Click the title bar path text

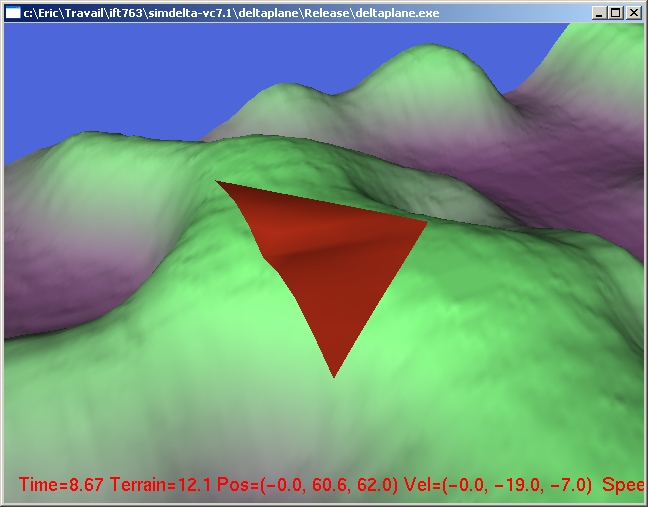click(231, 13)
